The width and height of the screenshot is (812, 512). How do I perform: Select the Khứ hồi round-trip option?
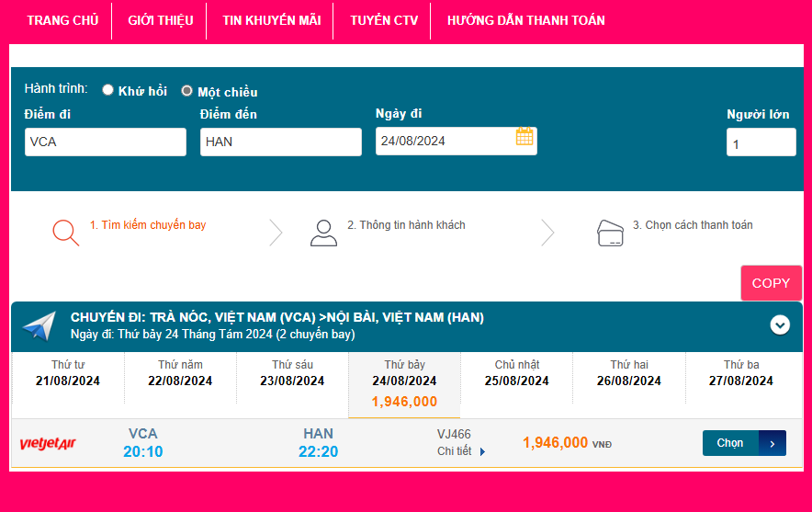[108, 90]
